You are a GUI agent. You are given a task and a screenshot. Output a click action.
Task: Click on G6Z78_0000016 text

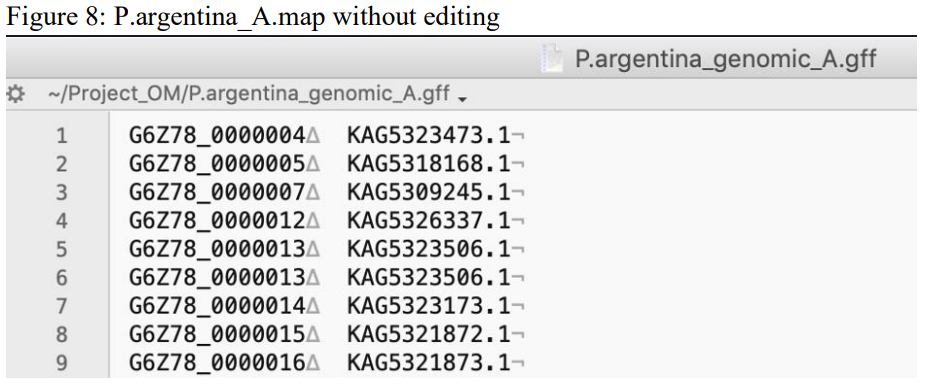(217, 363)
